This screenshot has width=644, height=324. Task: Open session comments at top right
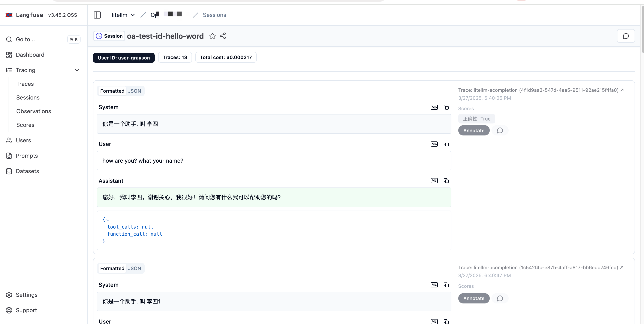click(x=626, y=36)
